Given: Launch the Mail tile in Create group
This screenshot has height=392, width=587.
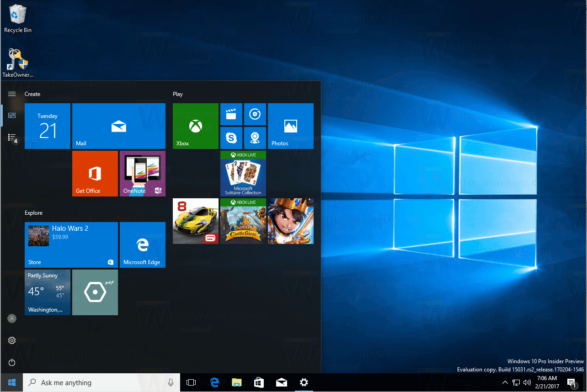Looking at the screenshot, I should [x=119, y=126].
